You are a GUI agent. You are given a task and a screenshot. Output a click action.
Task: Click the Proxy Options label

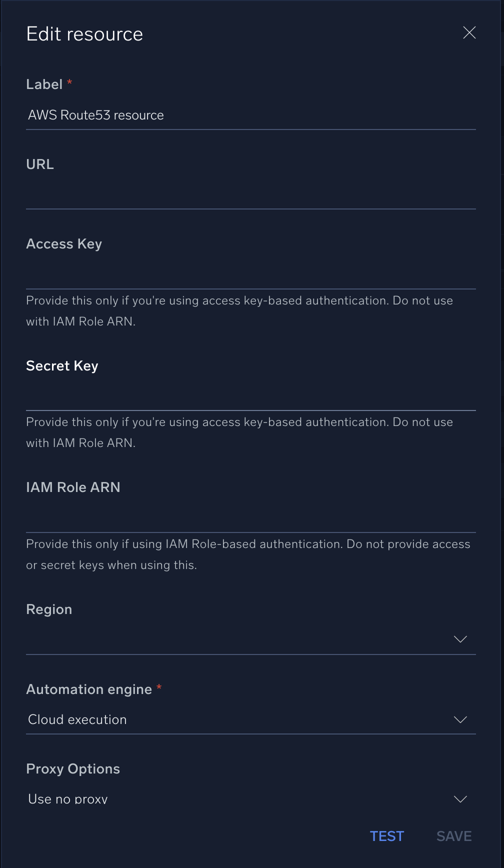click(73, 769)
